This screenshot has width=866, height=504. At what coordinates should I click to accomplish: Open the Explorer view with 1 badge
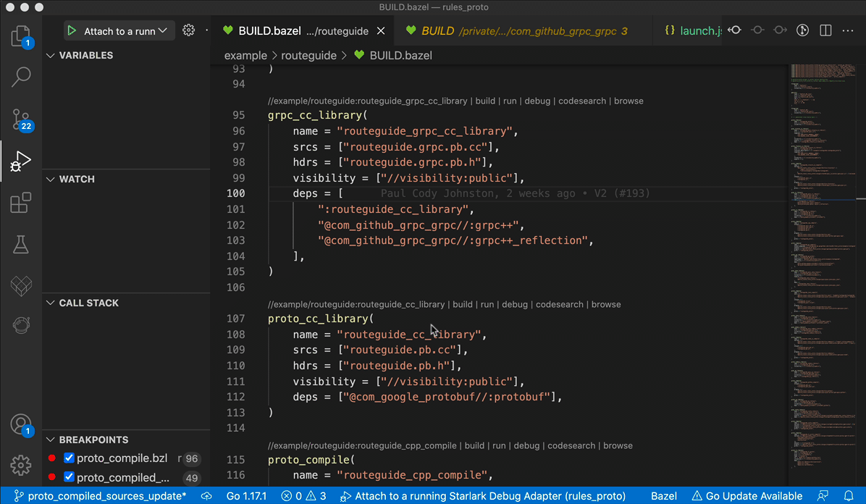pos(21,35)
